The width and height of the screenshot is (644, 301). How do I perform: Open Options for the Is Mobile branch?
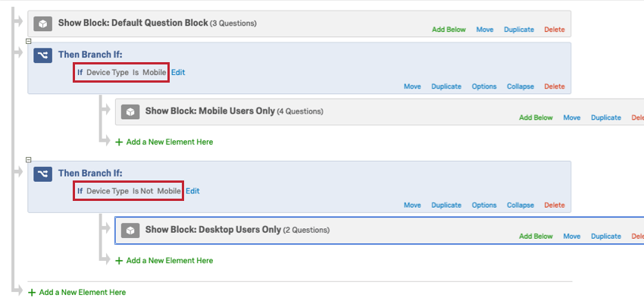tap(484, 86)
